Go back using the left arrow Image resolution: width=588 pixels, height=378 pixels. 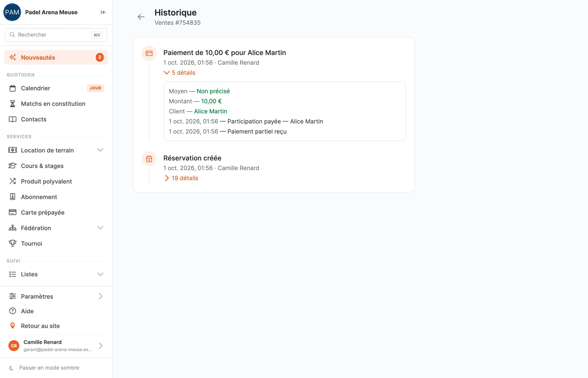point(141,17)
